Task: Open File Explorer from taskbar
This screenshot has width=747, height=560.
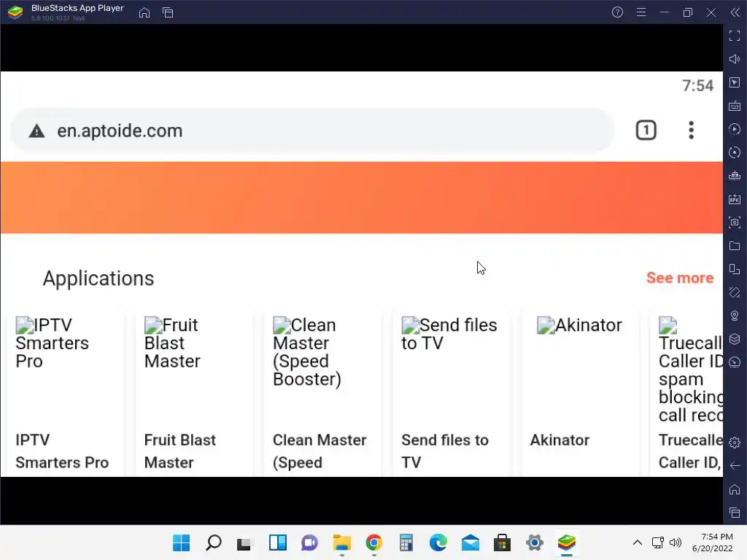Action: point(341,542)
